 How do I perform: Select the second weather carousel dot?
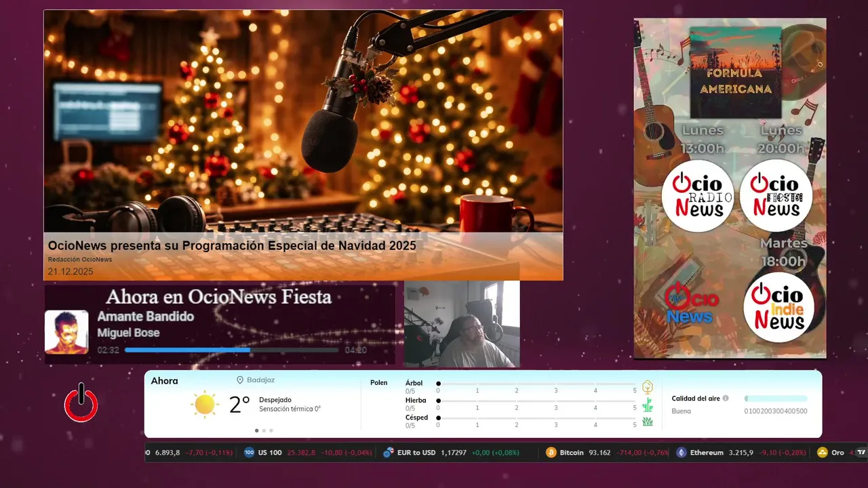(264, 430)
